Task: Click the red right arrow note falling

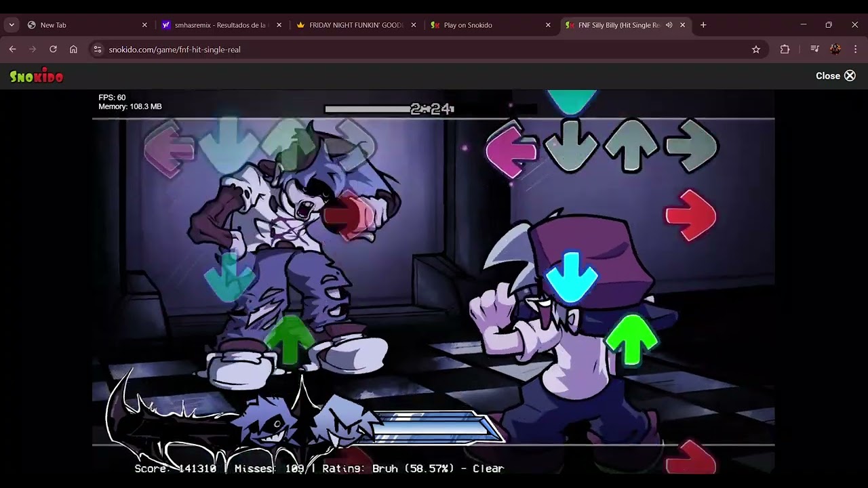Action: [691, 216]
